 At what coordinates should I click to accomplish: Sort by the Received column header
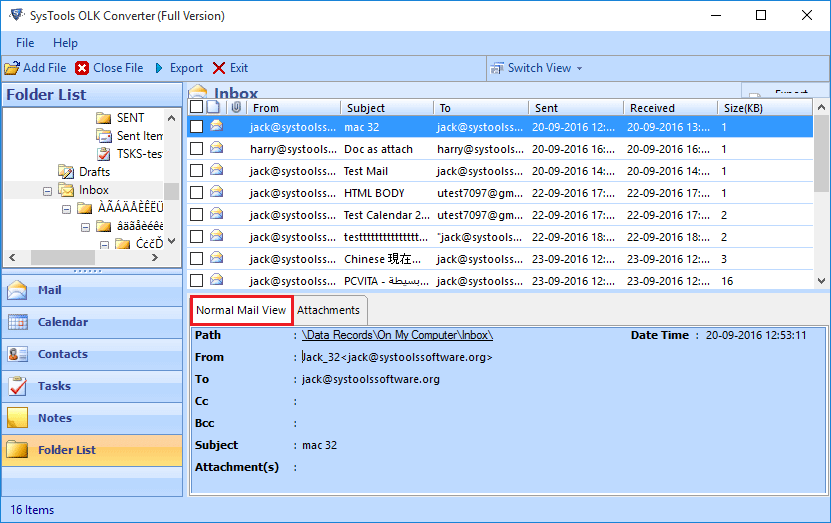coord(670,108)
